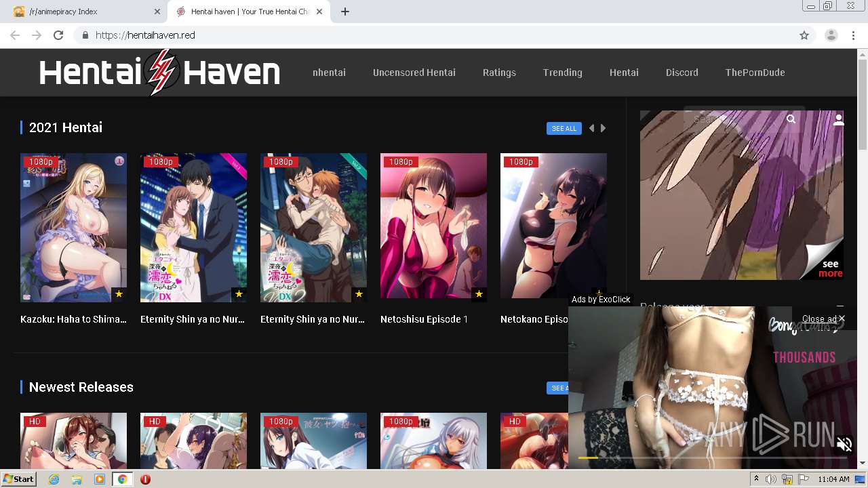Image resolution: width=868 pixels, height=488 pixels.
Task: Open first Newest Releases thumbnail
Action: pyautogui.click(x=73, y=441)
